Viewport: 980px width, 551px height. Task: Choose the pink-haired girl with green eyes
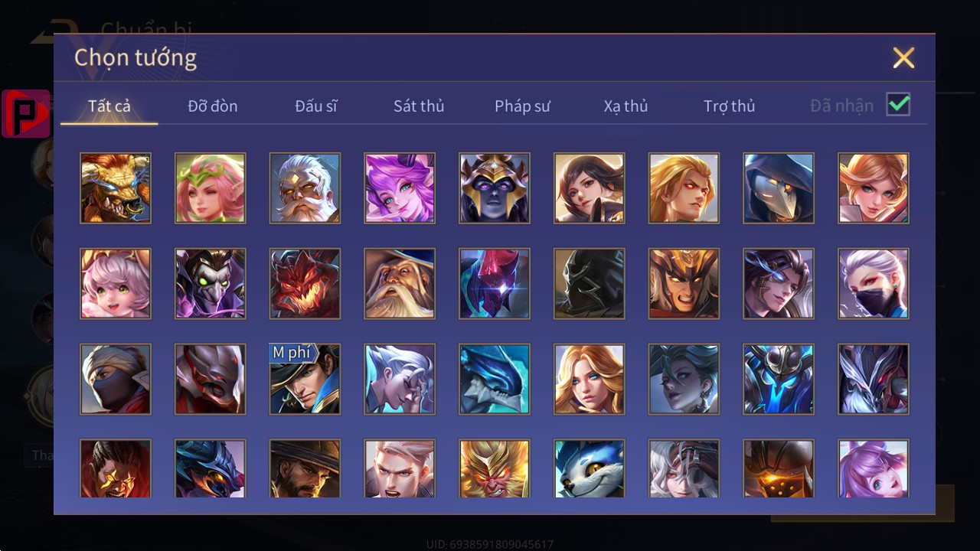[x=116, y=284]
